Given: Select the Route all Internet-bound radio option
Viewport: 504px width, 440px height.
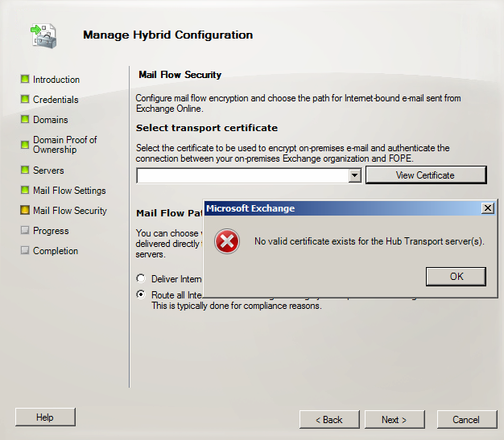Looking at the screenshot, I should tap(141, 294).
